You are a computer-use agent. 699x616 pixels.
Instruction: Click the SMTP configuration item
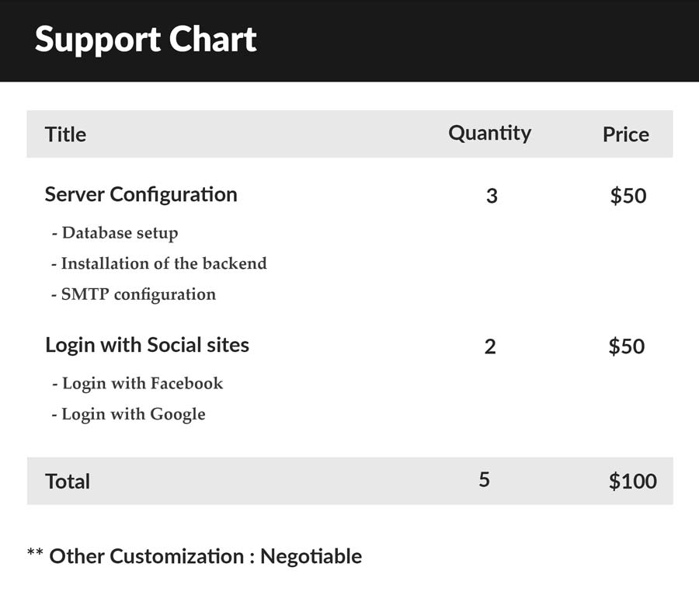click(134, 294)
